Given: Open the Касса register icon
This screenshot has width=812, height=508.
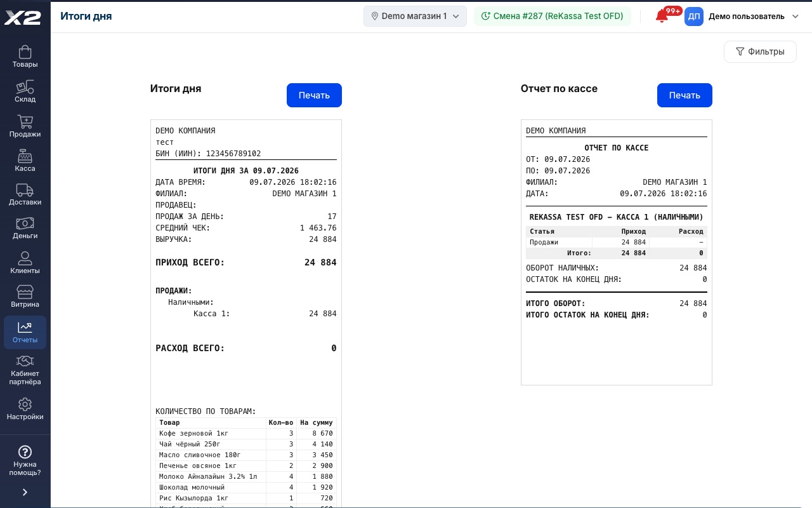Looking at the screenshot, I should 25,156.
